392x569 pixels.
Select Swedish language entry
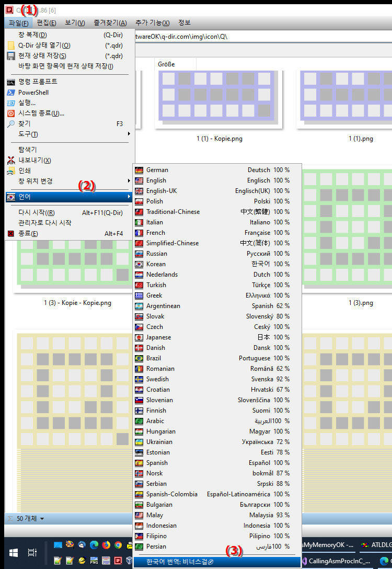pos(217,379)
